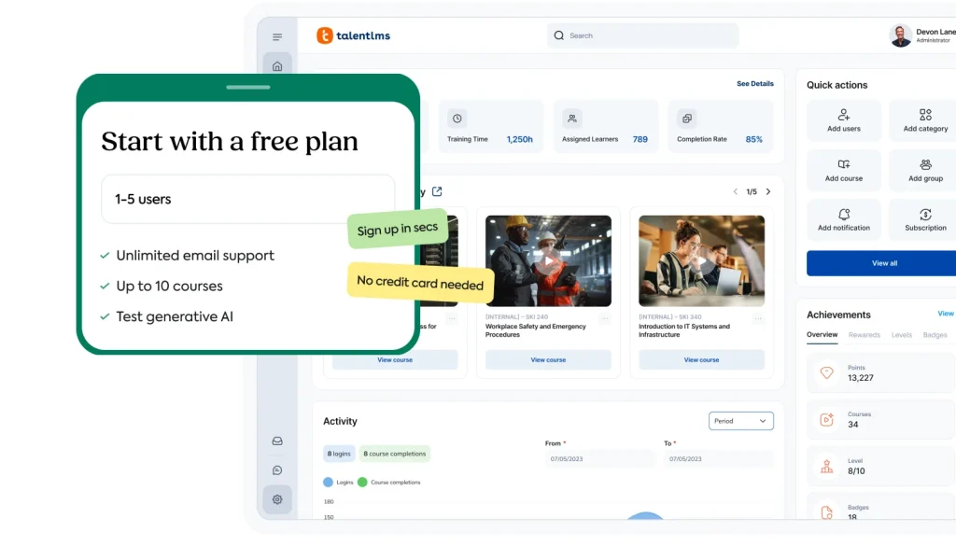Click the Add notification bell action
Screen dimensions: 956x560
[844, 219]
